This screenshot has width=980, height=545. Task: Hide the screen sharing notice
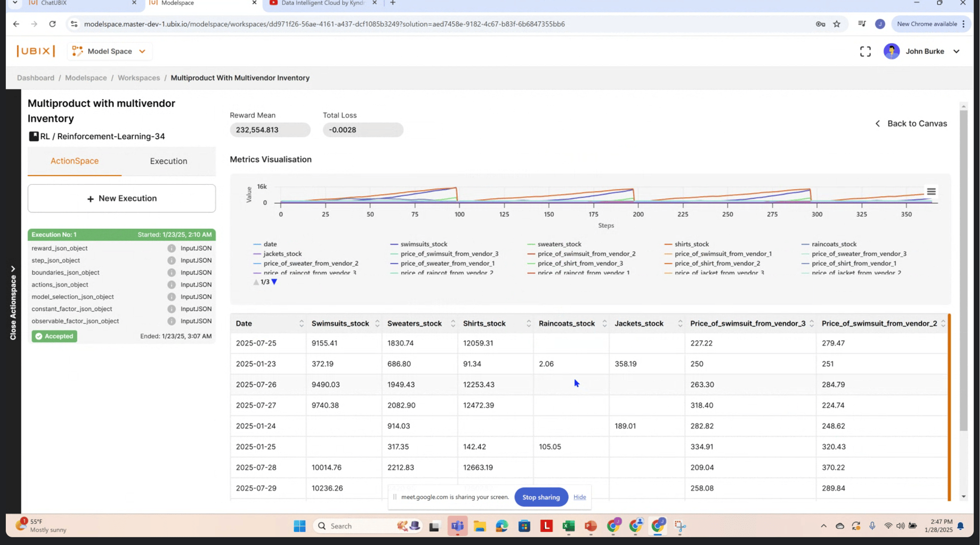[x=580, y=497]
